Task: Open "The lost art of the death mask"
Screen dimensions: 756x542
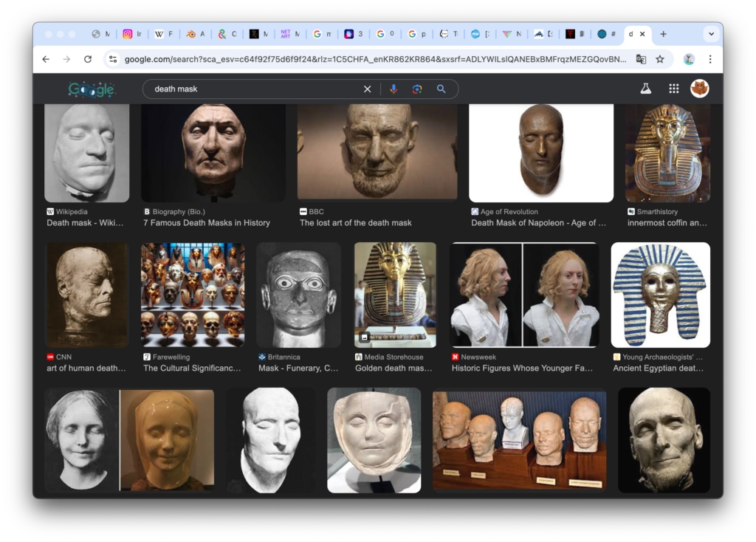Action: (355, 223)
